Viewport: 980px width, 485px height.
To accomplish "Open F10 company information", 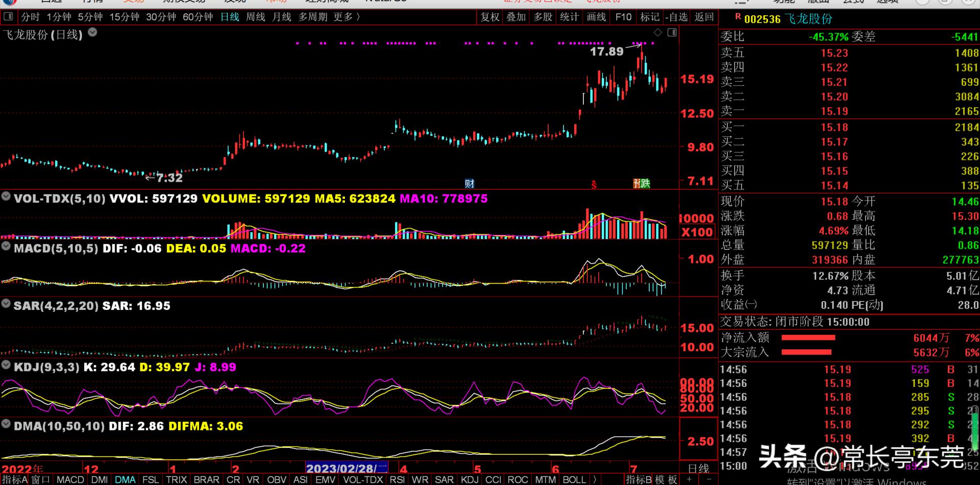I will click(x=623, y=17).
